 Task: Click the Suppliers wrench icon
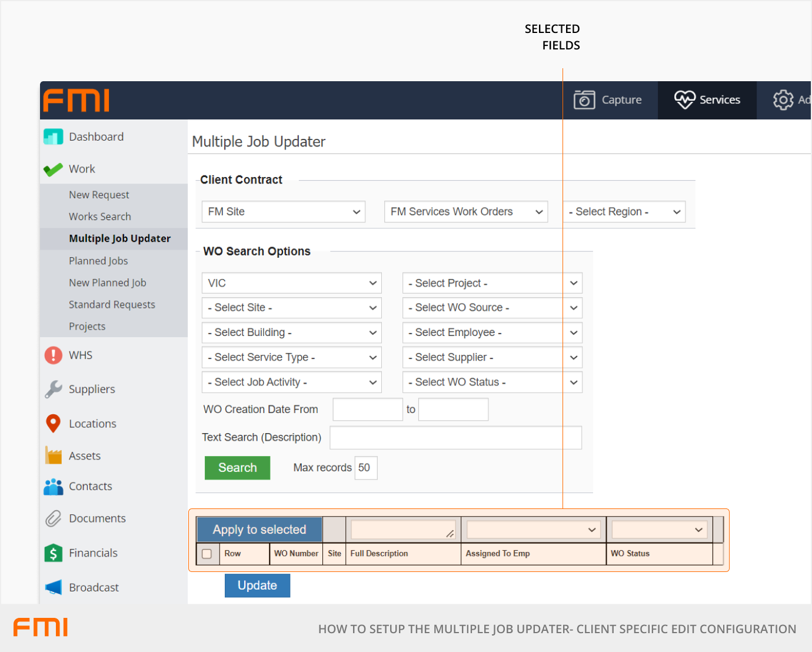53,389
